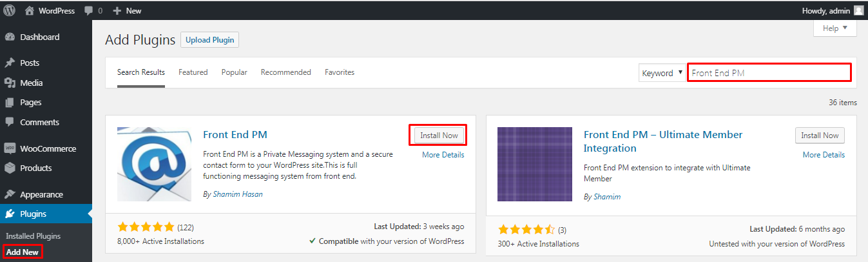Click the Plugins plug icon in sidebar
Screen dimensions: 868x262
click(10, 214)
